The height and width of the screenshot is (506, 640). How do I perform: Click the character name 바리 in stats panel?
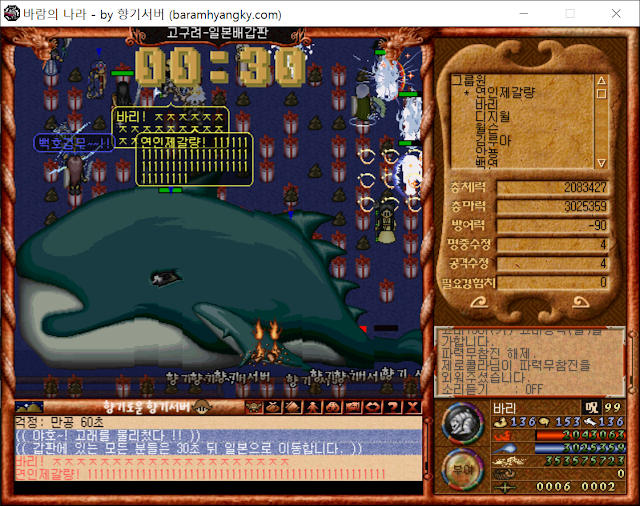(504, 408)
